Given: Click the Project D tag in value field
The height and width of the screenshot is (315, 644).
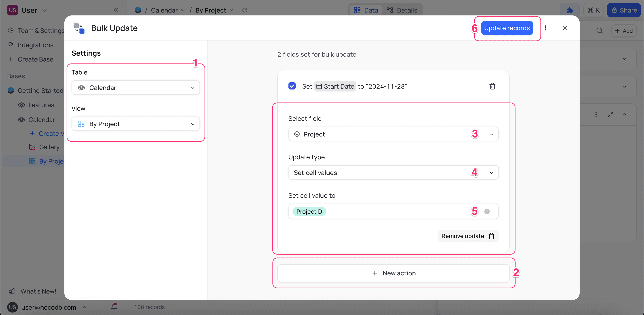Looking at the screenshot, I should (x=309, y=212).
